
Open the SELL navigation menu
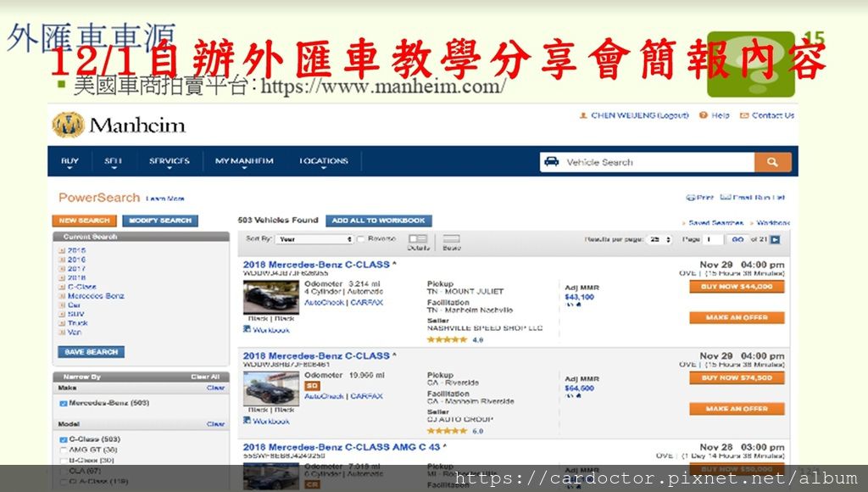coord(113,161)
